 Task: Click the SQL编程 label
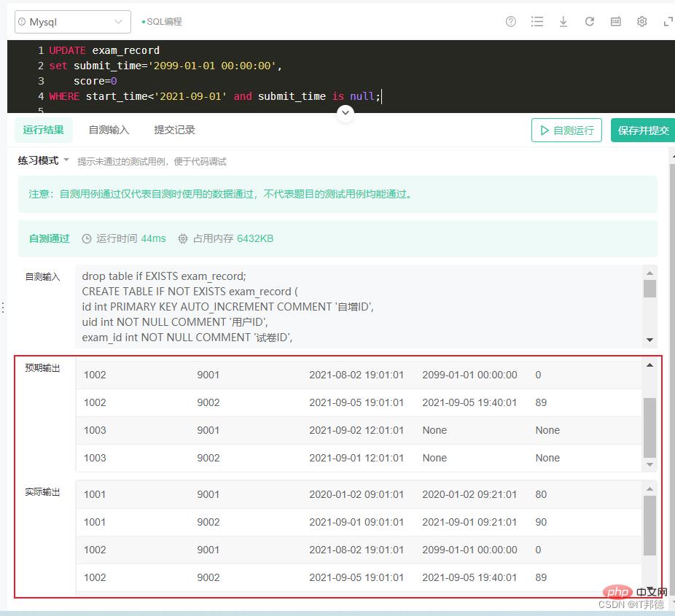[163, 22]
